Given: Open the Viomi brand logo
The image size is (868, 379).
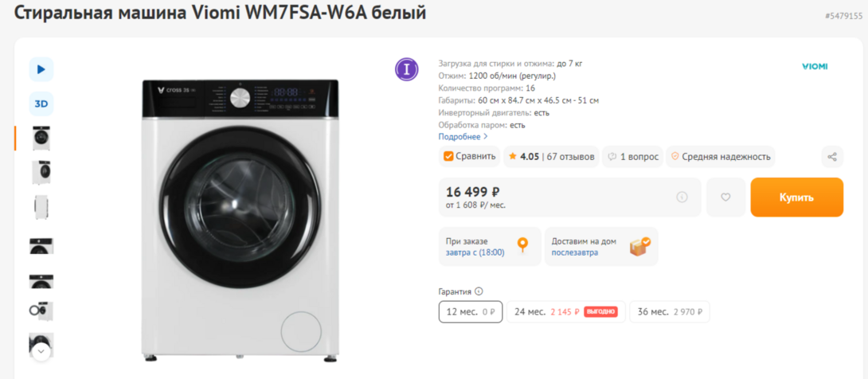Looking at the screenshot, I should [x=814, y=66].
